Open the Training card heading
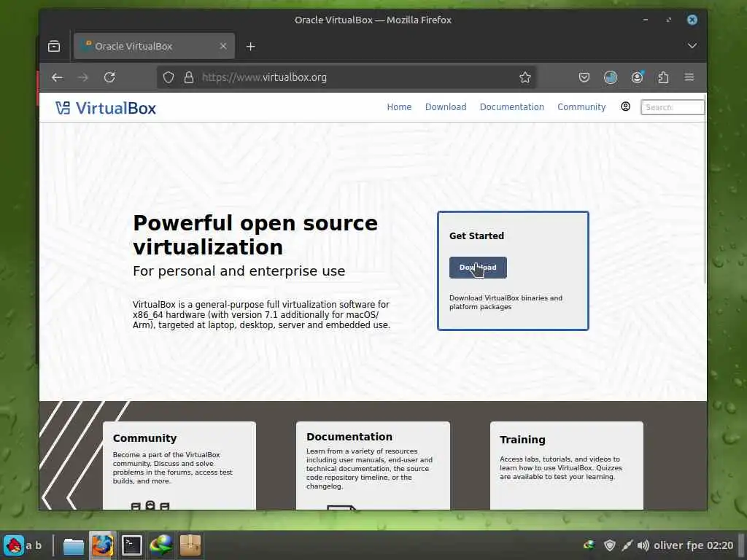747x560 pixels. tap(522, 440)
